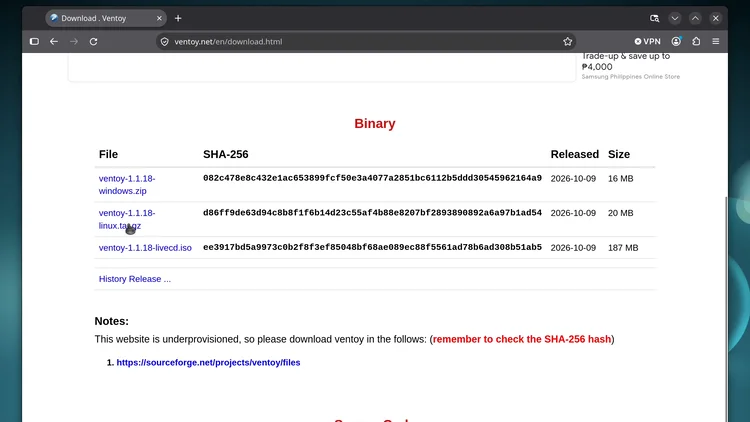
Task: Open the browser hamburger menu
Action: (x=716, y=42)
